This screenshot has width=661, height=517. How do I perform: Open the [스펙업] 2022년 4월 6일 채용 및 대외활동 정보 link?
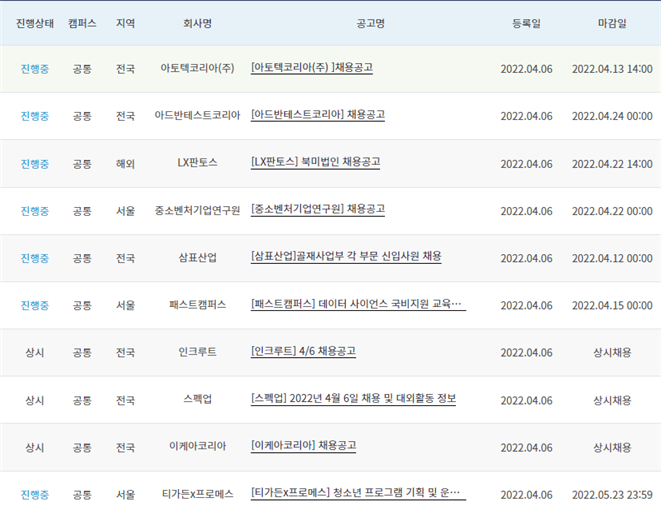[353, 399]
